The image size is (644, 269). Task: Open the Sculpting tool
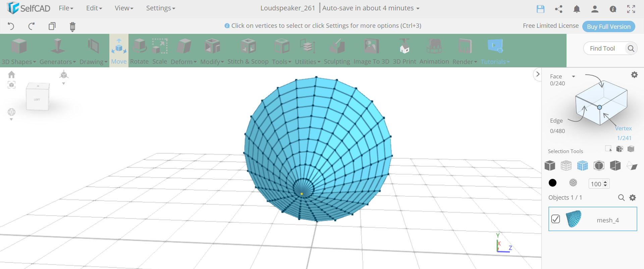[x=337, y=51]
